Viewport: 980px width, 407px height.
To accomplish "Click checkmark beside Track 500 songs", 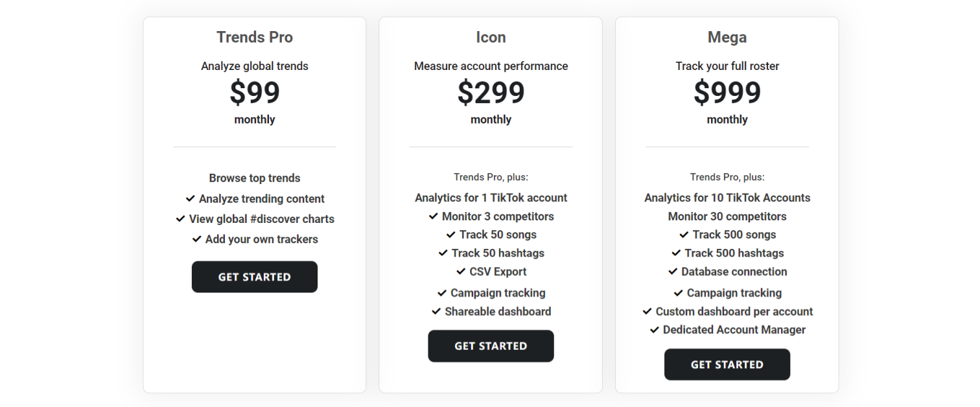I will [684, 234].
